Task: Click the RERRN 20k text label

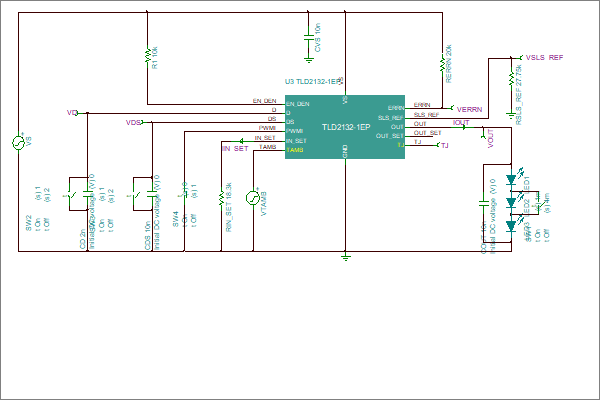Action: 449,64
